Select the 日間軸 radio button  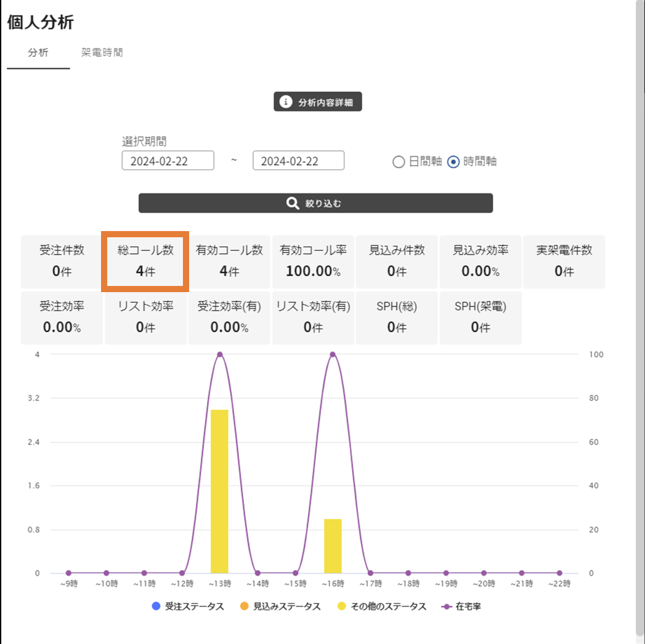[x=399, y=162]
